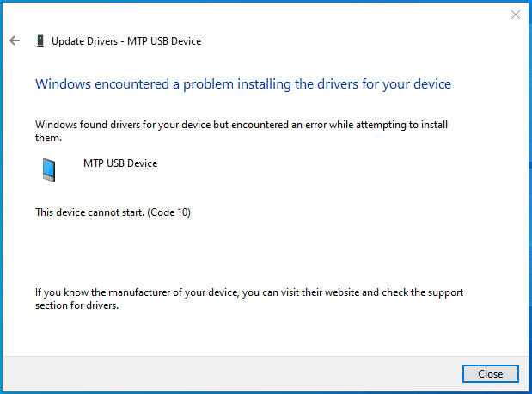This screenshot has height=394, width=532.
Task: Go back using the left arrow
Action: [x=15, y=40]
